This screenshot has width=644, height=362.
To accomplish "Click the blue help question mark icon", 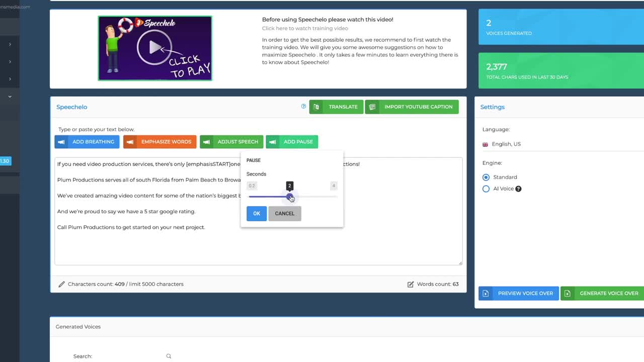I will 303,106.
